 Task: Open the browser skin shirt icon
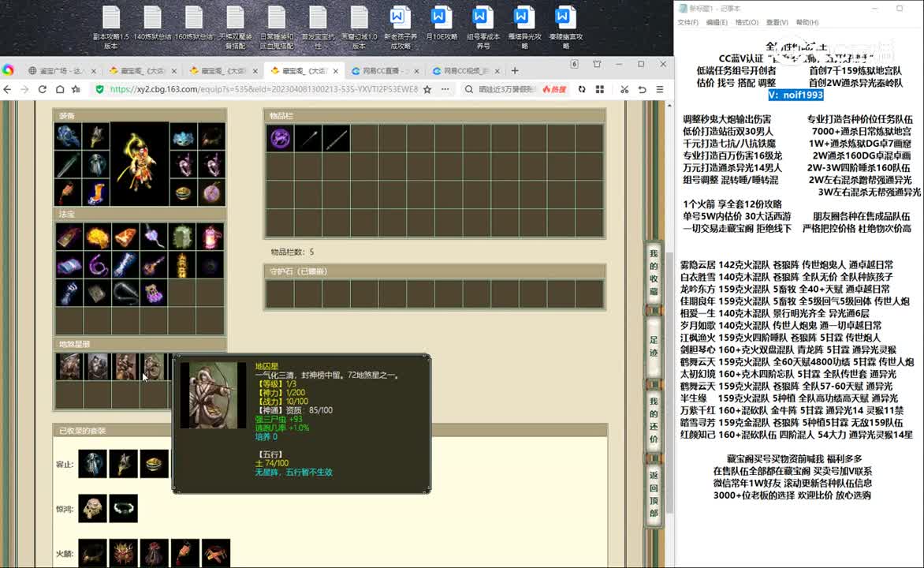[x=597, y=64]
